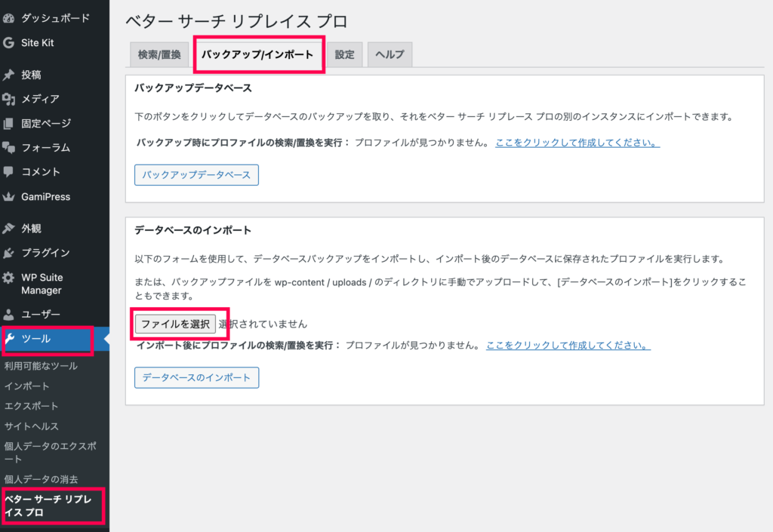Click the wrench icon beside ツール
Screen dimensions: 773x532
[x=9, y=338]
